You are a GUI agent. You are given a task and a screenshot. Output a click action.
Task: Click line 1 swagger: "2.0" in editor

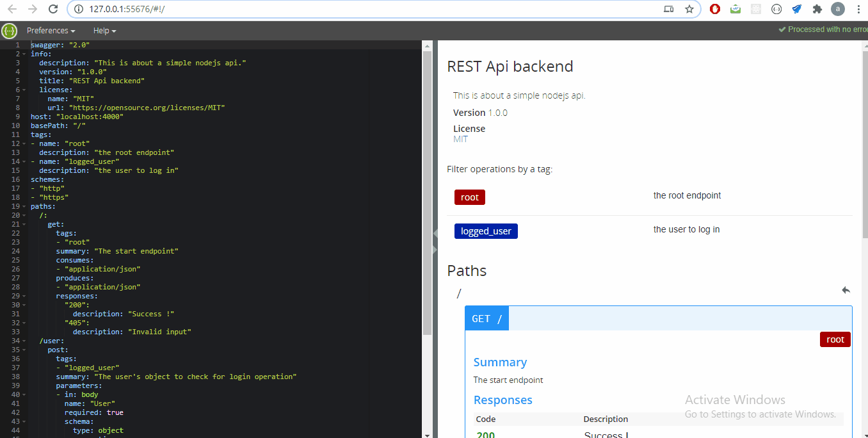[60, 45]
